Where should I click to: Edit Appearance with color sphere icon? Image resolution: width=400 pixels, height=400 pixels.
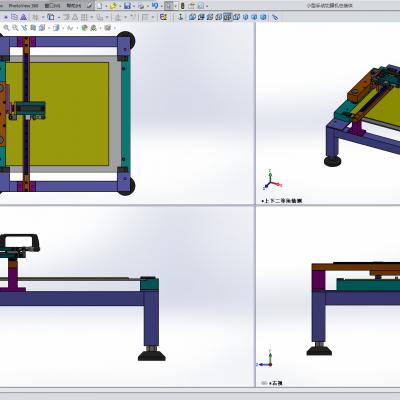(x=84, y=28)
